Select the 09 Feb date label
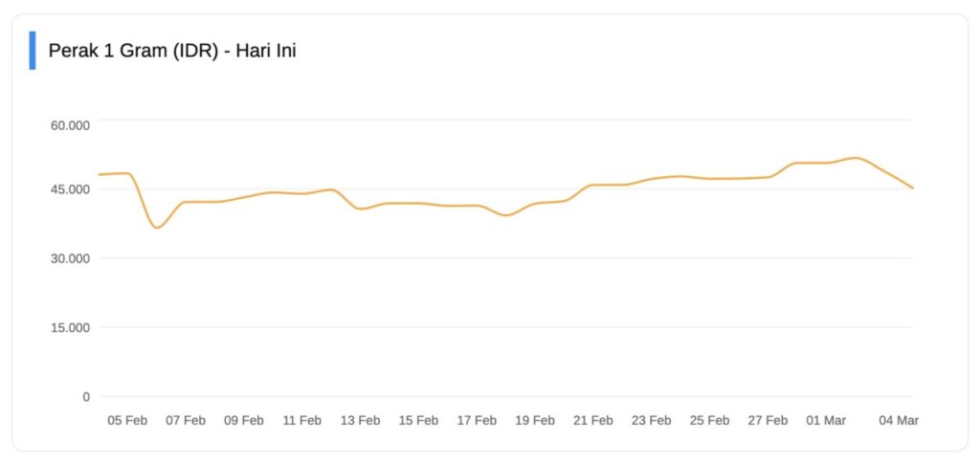This screenshot has width=980, height=463. (x=244, y=420)
